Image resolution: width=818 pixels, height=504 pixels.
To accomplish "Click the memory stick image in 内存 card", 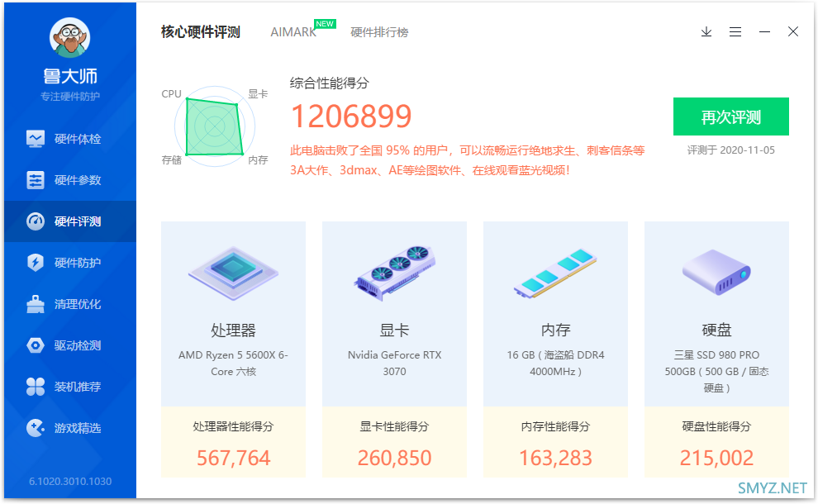I will tap(555, 273).
